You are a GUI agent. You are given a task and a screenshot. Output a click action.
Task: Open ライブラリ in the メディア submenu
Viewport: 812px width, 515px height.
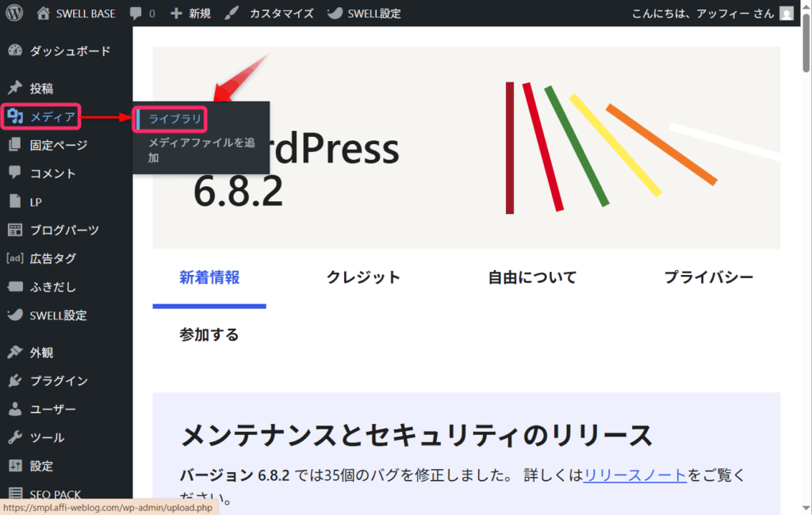coord(175,119)
